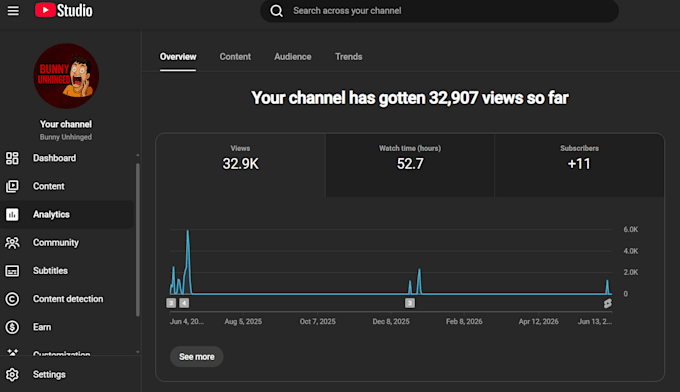
Task: Click the 32,907 views headline
Action: coord(410,98)
